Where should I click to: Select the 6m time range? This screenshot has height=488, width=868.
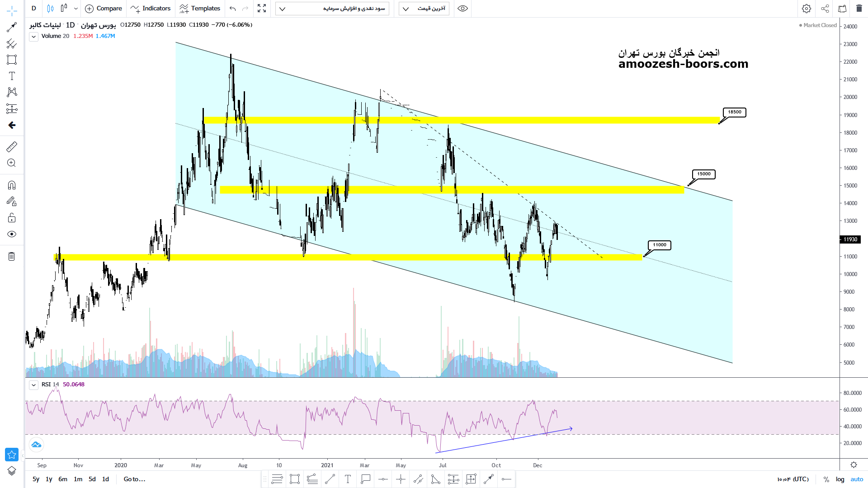(63, 479)
